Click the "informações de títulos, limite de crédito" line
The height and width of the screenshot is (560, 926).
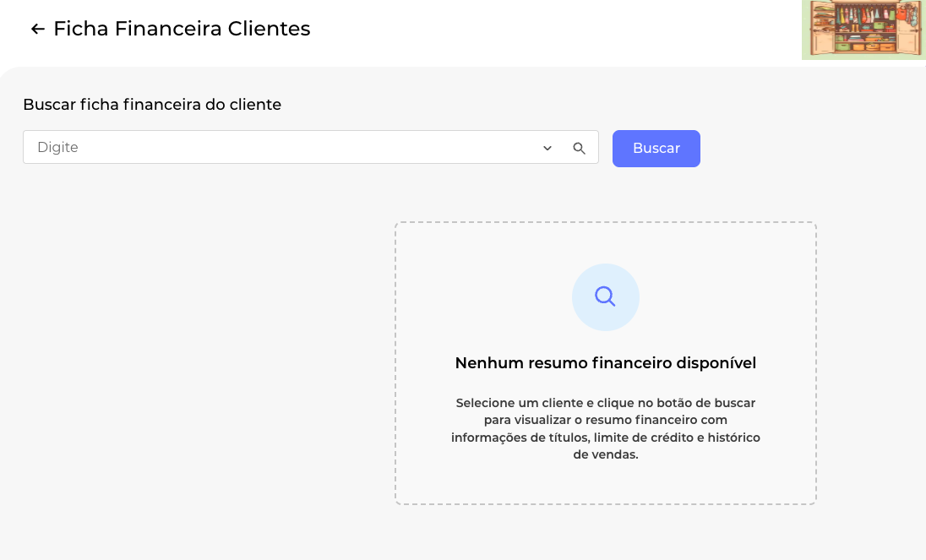point(605,437)
